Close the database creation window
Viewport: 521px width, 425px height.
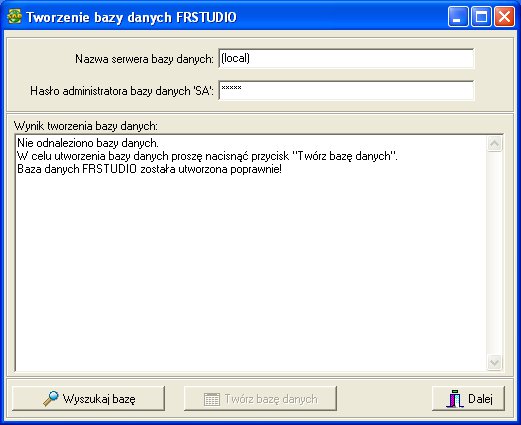(504, 16)
